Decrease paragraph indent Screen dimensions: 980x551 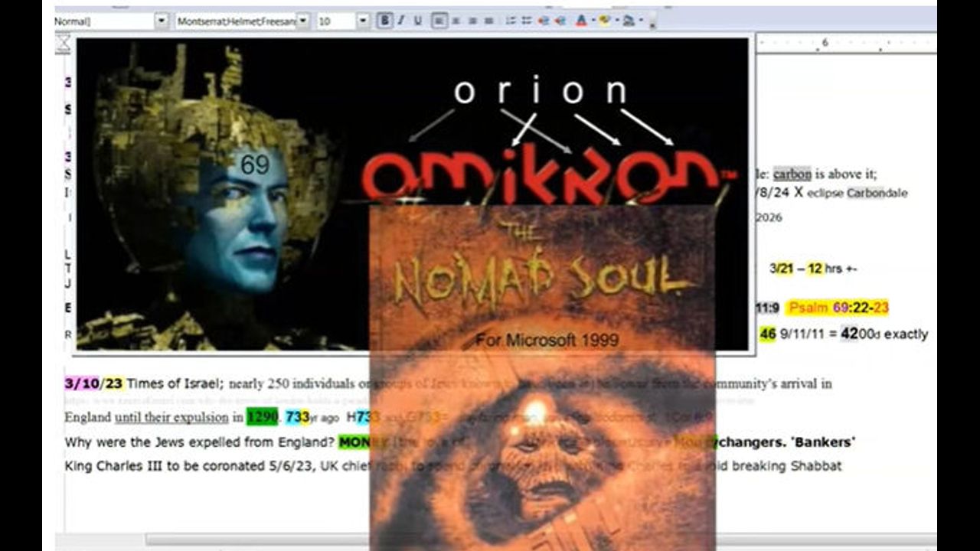pos(544,21)
